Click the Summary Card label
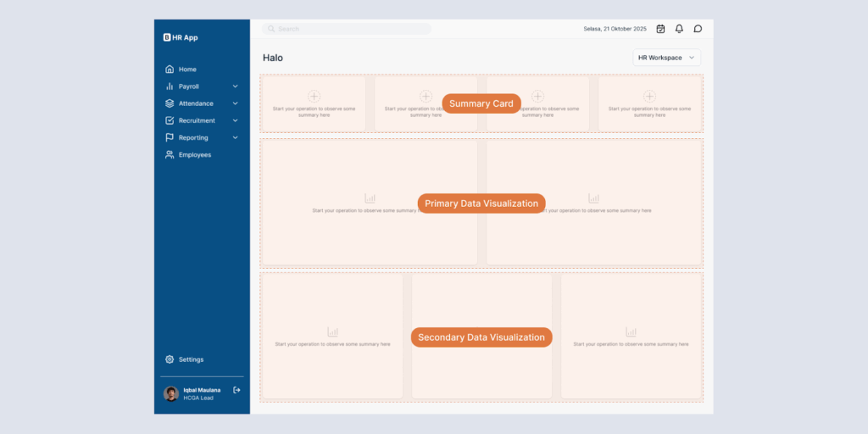This screenshot has width=868, height=434. (481, 103)
